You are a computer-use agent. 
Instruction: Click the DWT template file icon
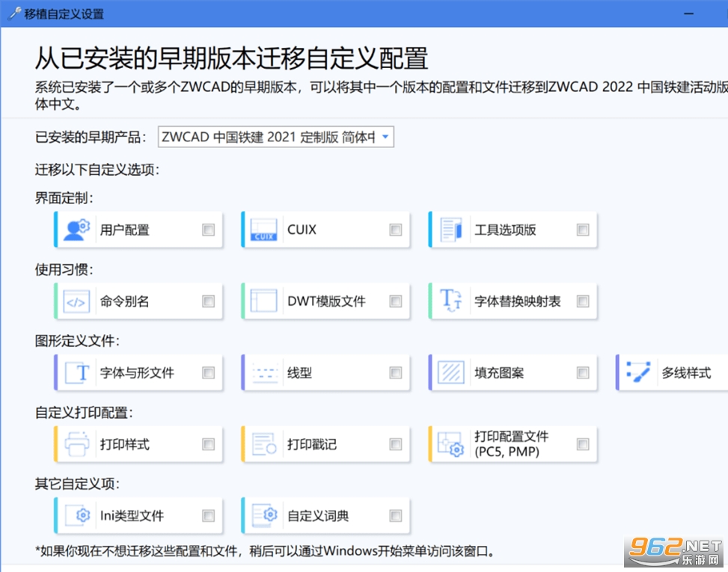pos(263,301)
